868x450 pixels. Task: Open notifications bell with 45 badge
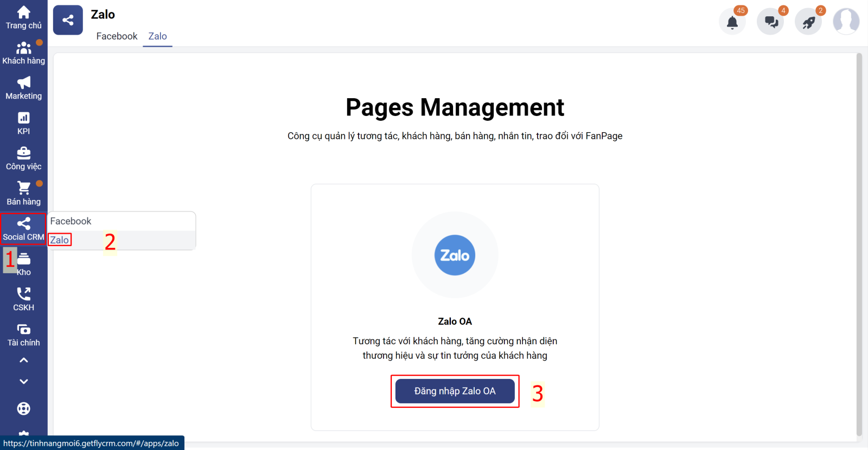coord(732,22)
